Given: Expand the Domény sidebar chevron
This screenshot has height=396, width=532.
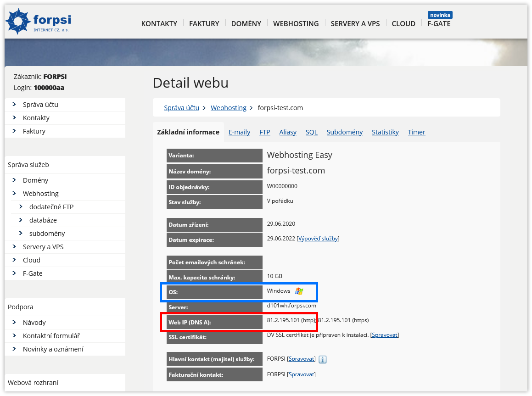Looking at the screenshot, I should click(14, 180).
